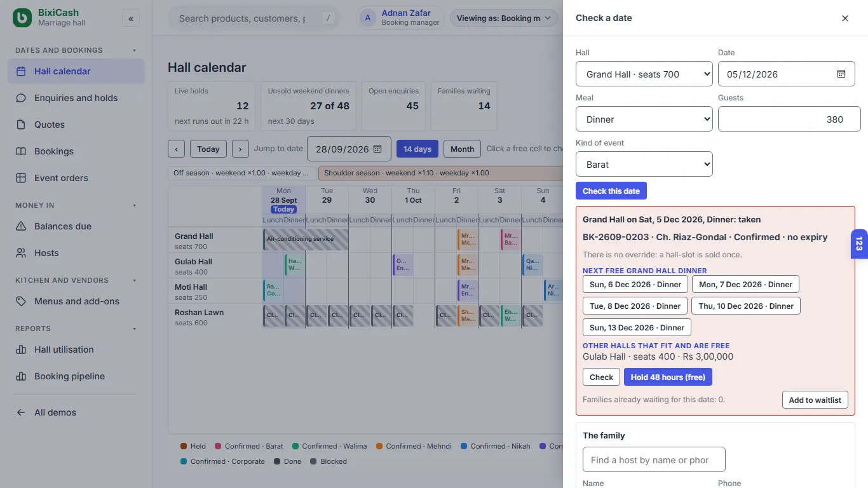
Task: Click the Hall utilisation chart icon
Action: (x=21, y=349)
